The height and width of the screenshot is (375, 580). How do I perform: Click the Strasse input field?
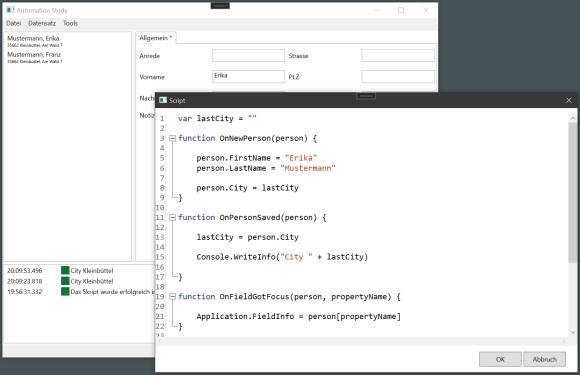click(x=398, y=55)
